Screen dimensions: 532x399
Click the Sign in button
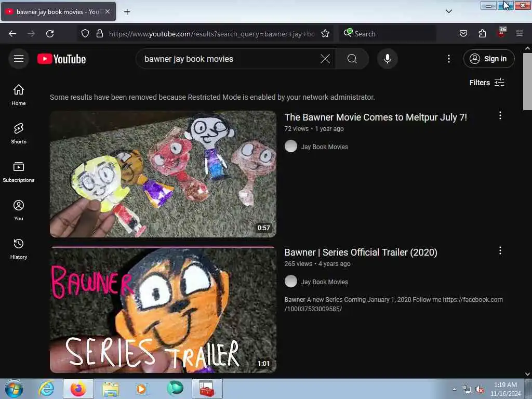point(488,59)
